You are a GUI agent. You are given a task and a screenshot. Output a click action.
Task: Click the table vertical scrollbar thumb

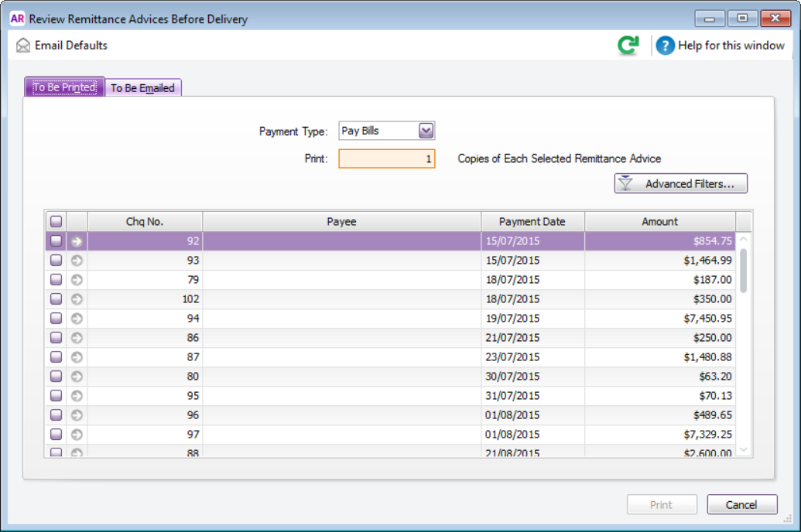click(743, 271)
